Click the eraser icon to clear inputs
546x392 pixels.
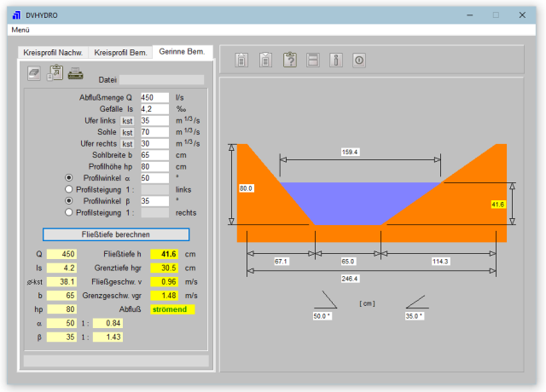point(34,73)
